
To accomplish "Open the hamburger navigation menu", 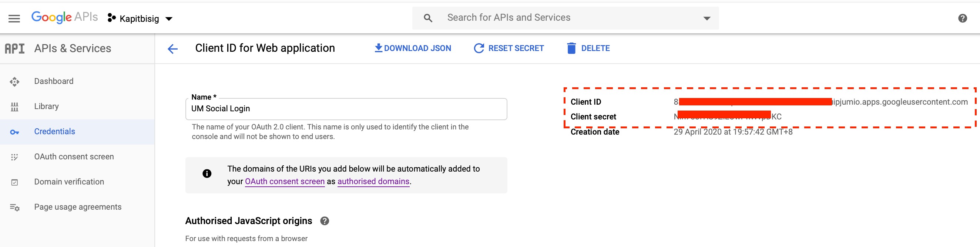I will coord(14,18).
